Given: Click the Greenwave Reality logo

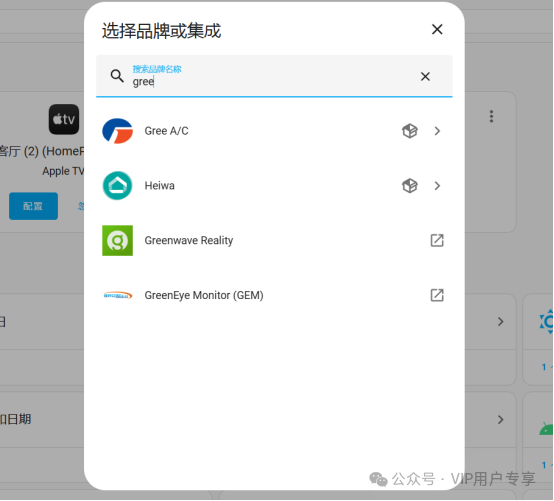Looking at the screenshot, I should pyautogui.click(x=117, y=241).
